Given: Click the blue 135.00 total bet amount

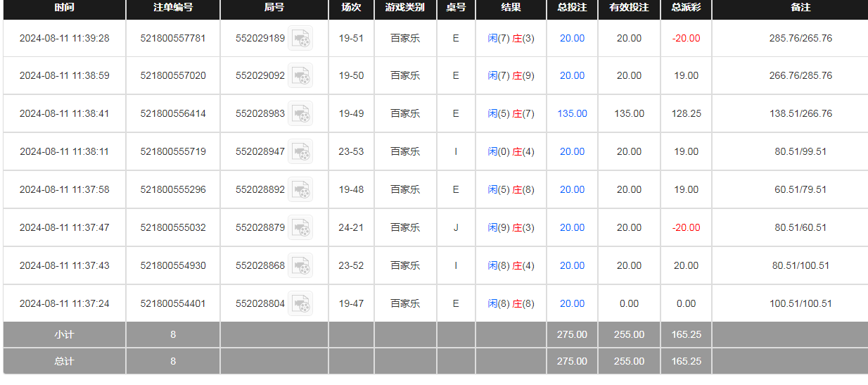Looking at the screenshot, I should tap(572, 113).
